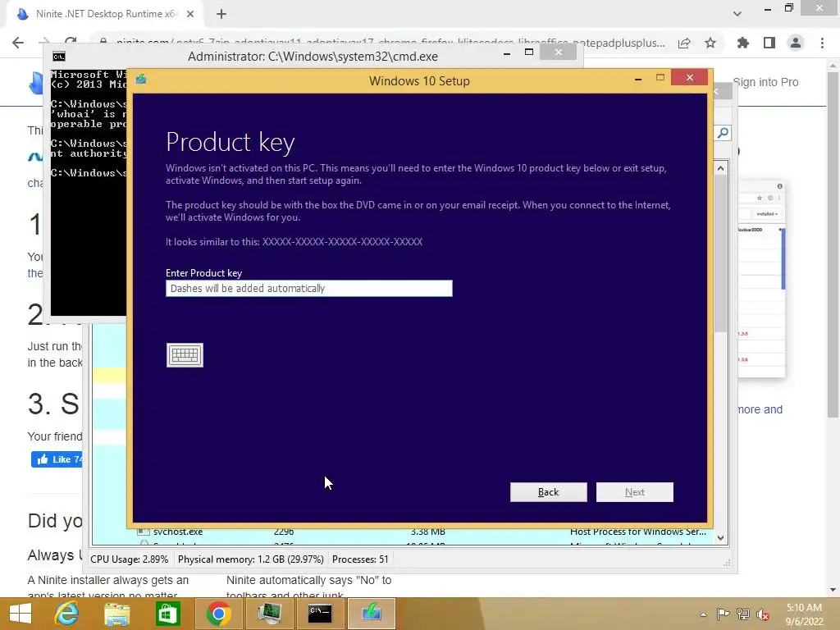
Task: Click the share page icon in Chrome
Action: (x=684, y=43)
